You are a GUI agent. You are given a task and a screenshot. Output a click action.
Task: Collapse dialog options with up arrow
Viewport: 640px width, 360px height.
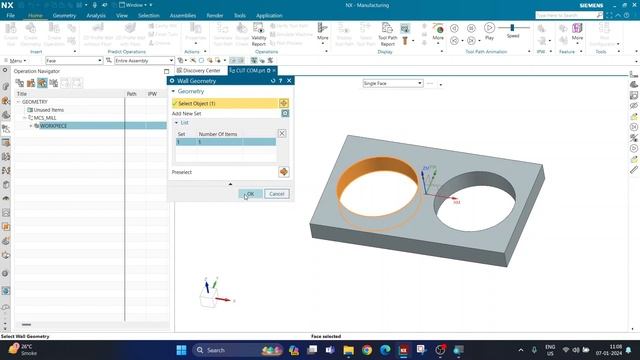tap(230, 184)
